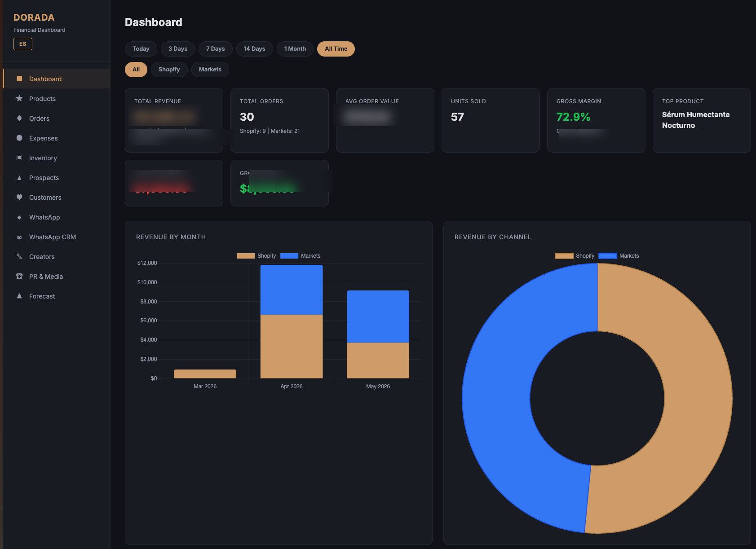Click the 'Shopify: 9 | Markets: 21' text
756x549 pixels.
pyautogui.click(x=270, y=131)
